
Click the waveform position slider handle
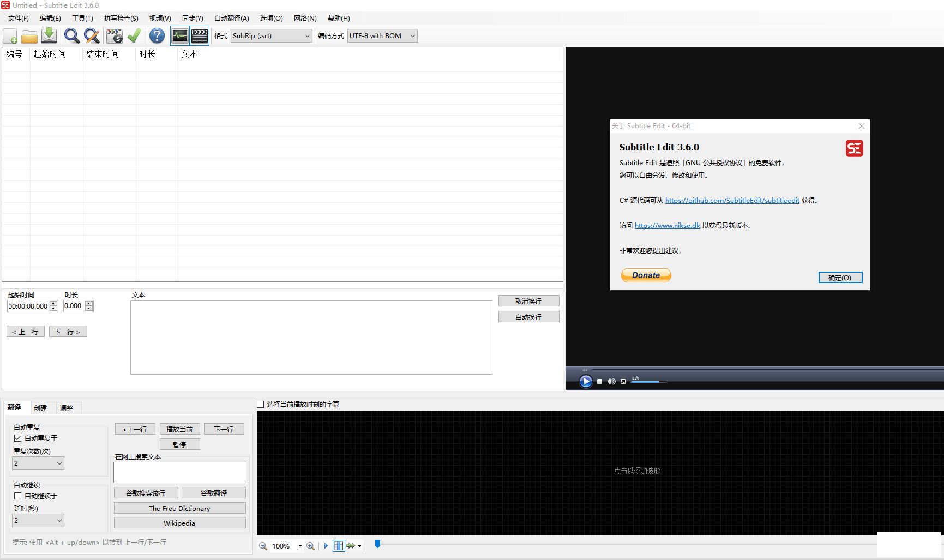377,544
